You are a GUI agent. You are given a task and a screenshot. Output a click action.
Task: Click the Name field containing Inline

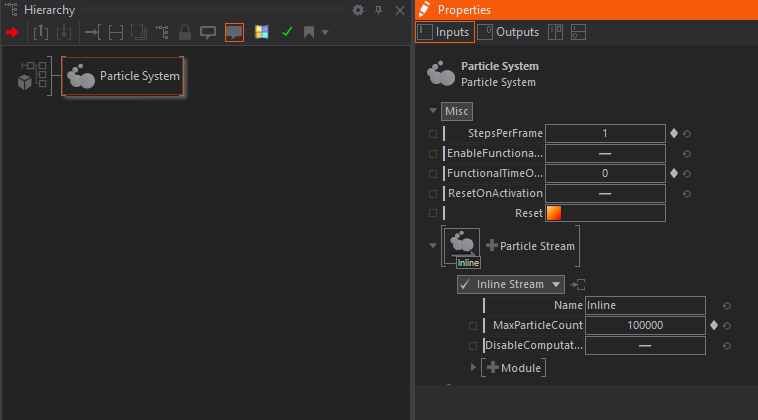(645, 305)
